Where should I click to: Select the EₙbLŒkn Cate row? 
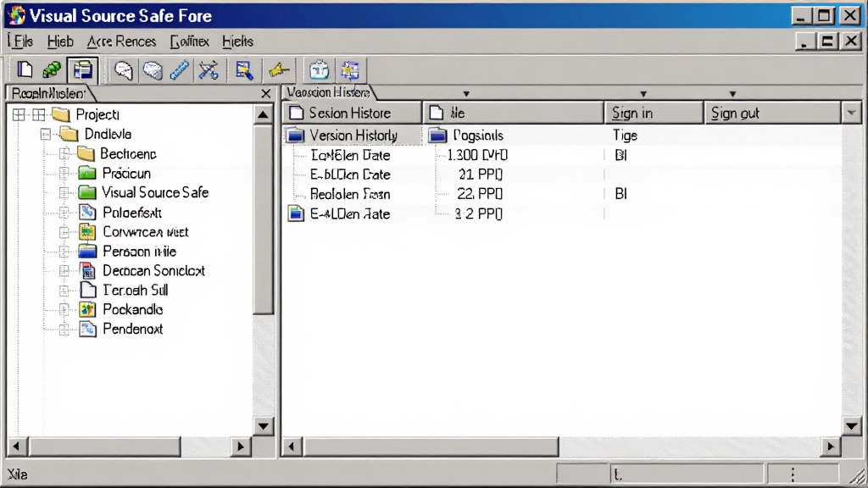pyautogui.click(x=350, y=175)
